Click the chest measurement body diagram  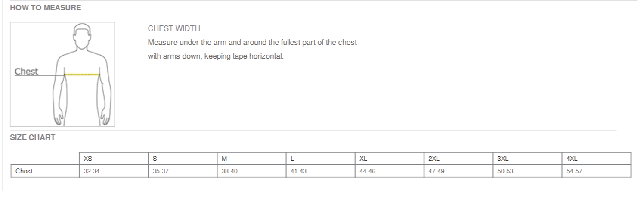point(62,75)
